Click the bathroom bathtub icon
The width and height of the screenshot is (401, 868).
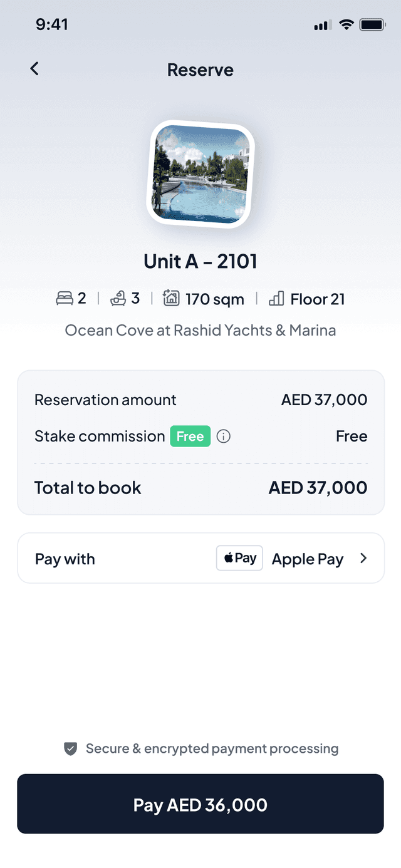click(118, 299)
